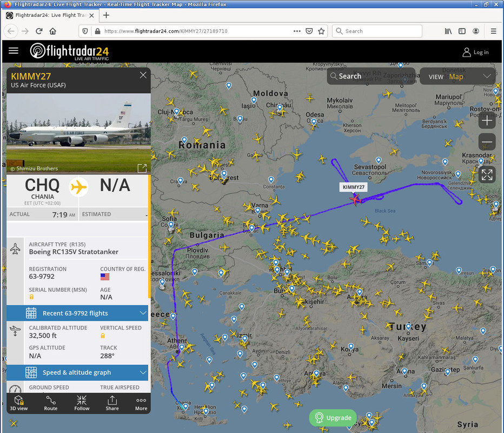504x433 pixels.
Task: Share this flight
Action: (x=112, y=403)
